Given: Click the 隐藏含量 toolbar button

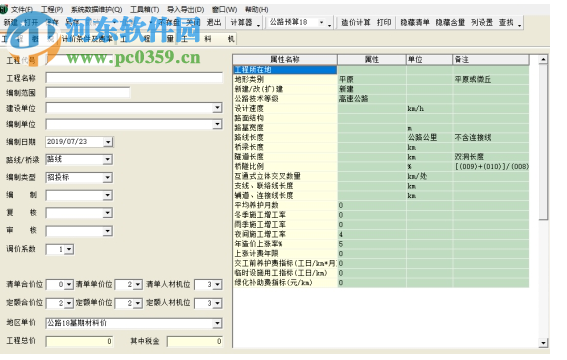Looking at the screenshot, I should (x=450, y=22).
